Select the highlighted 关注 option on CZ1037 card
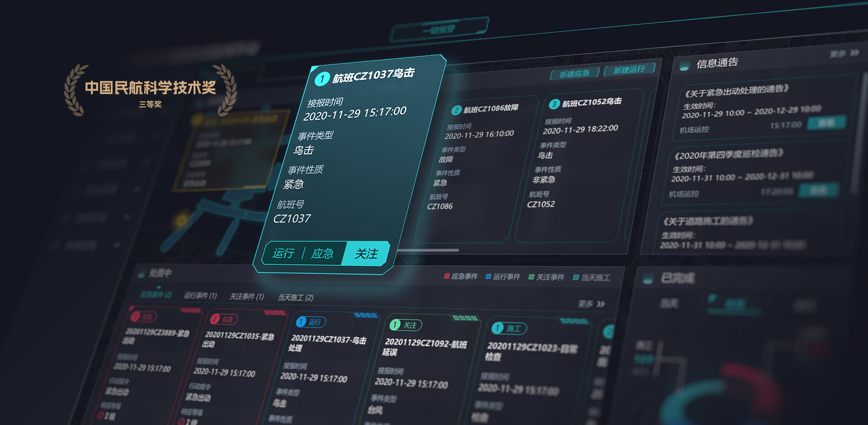The height and width of the screenshot is (425, 868). (365, 254)
